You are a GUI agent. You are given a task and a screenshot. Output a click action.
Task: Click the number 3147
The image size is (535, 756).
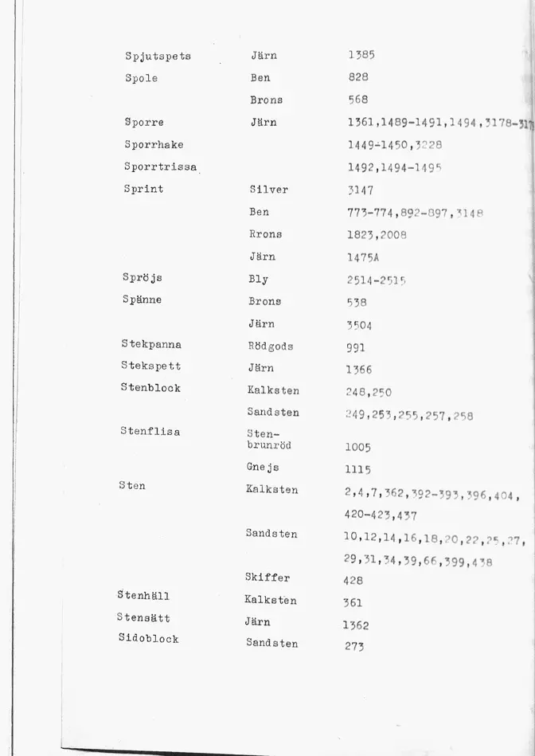361,190
